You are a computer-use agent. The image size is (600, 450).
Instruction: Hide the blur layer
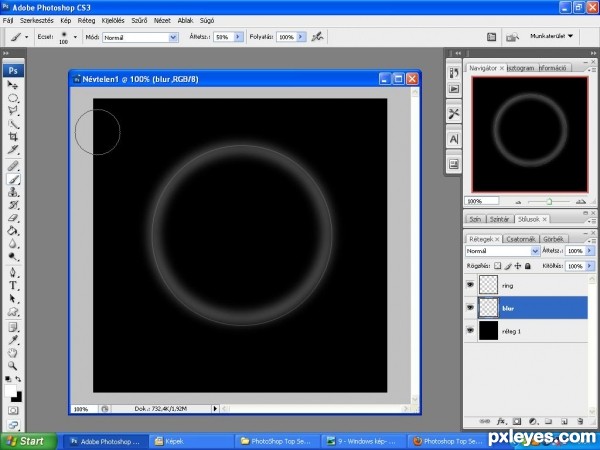pyautogui.click(x=470, y=308)
